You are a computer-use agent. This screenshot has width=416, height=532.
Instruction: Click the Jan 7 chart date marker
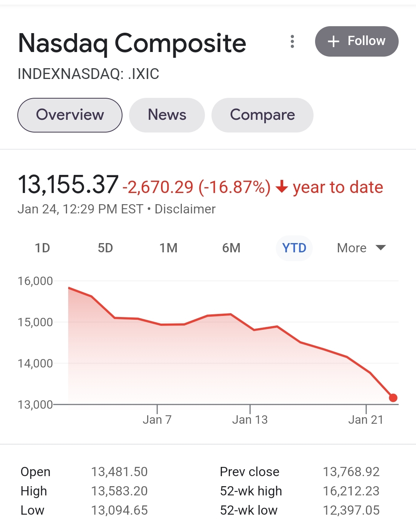157,420
